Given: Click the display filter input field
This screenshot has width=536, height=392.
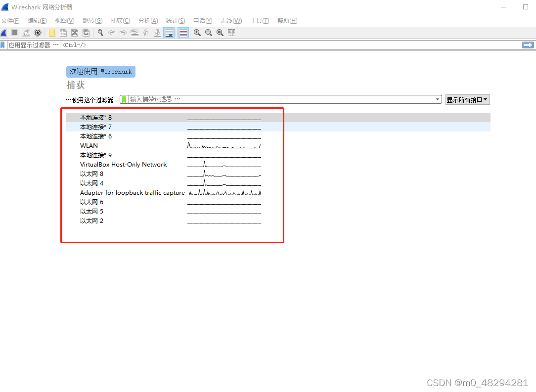Looking at the screenshot, I should click(x=265, y=45).
